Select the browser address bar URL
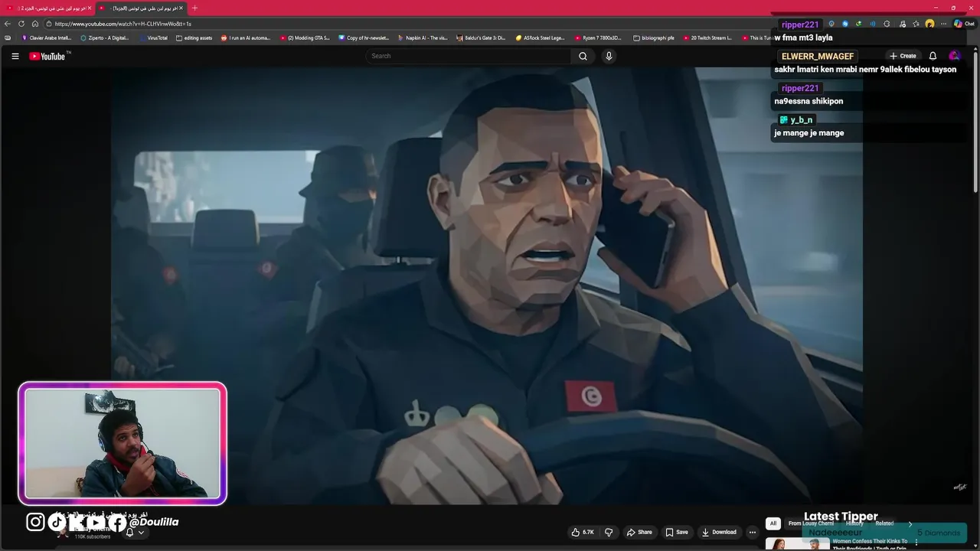The height and width of the screenshot is (551, 980). pos(122,24)
